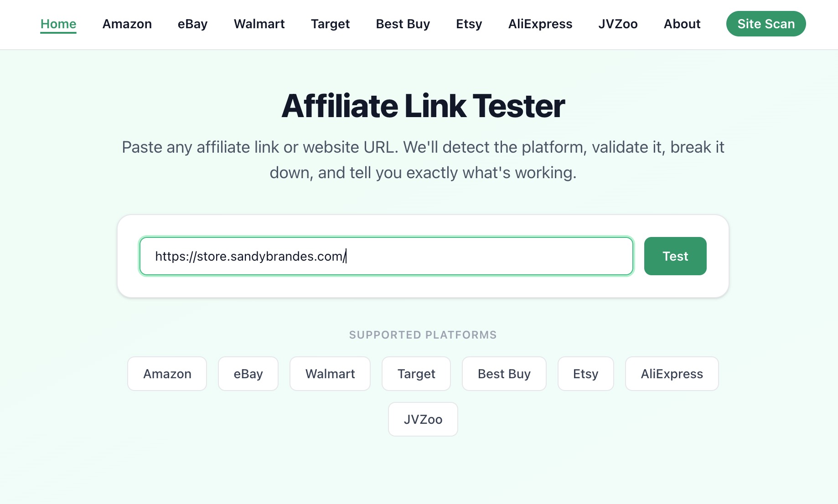The width and height of the screenshot is (838, 504).
Task: Choose the Walmart supported platform
Action: 330,374
